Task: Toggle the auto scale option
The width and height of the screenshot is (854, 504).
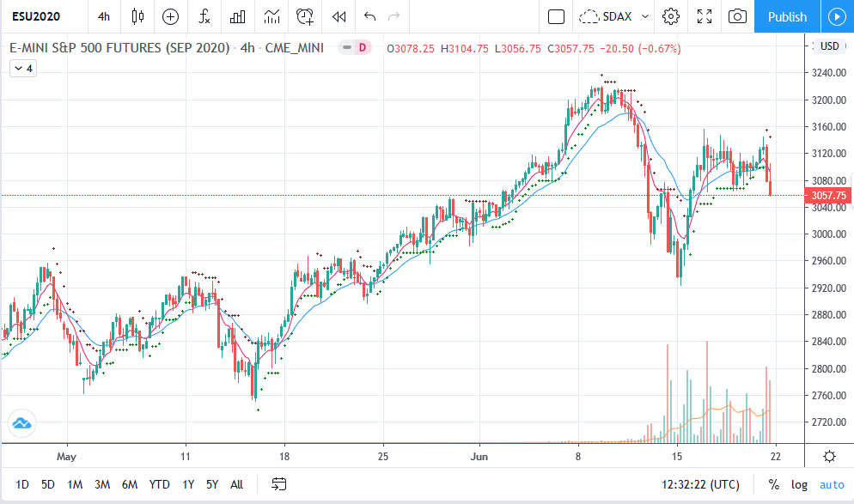Action: (x=831, y=484)
